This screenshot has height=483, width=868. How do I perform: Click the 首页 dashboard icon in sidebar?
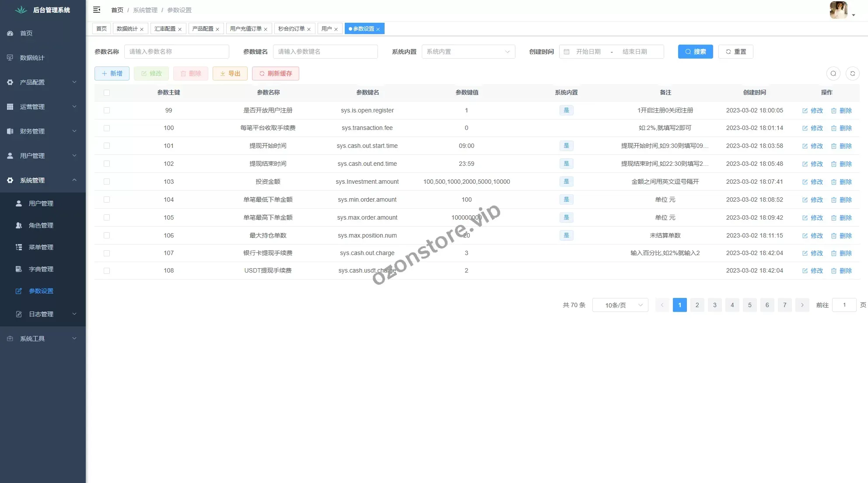pyautogui.click(x=10, y=33)
